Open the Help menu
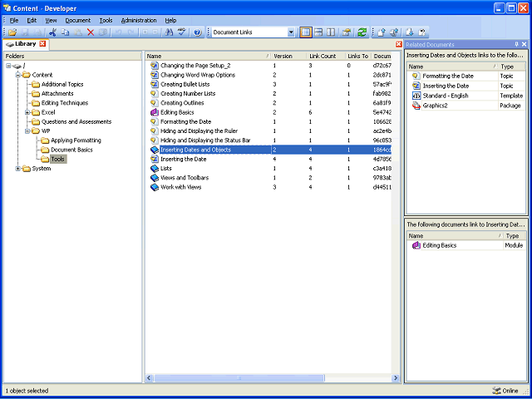532x399 pixels. click(x=170, y=20)
